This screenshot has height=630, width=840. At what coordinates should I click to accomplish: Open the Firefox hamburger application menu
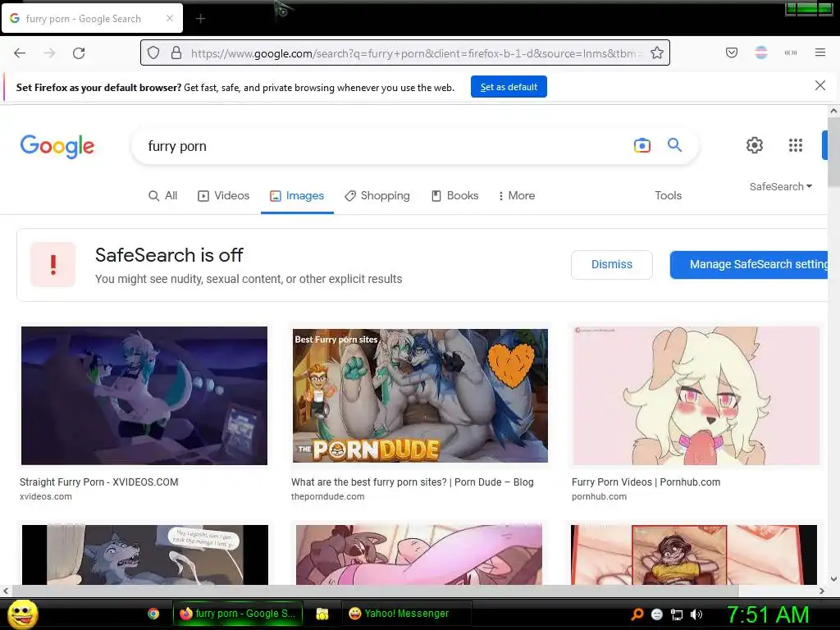[x=820, y=52]
